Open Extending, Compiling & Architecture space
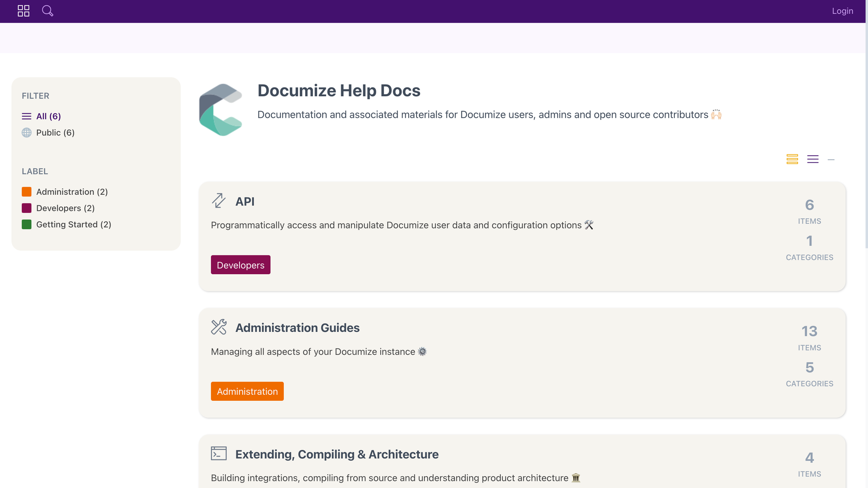The image size is (868, 488). (337, 455)
